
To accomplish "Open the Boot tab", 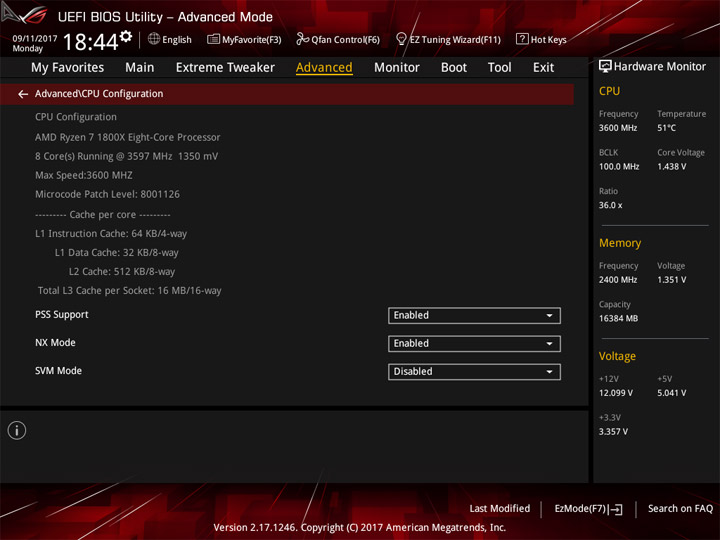I will (x=454, y=68).
